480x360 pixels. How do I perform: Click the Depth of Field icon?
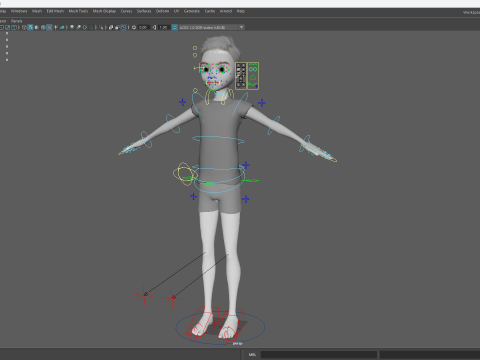(91, 27)
